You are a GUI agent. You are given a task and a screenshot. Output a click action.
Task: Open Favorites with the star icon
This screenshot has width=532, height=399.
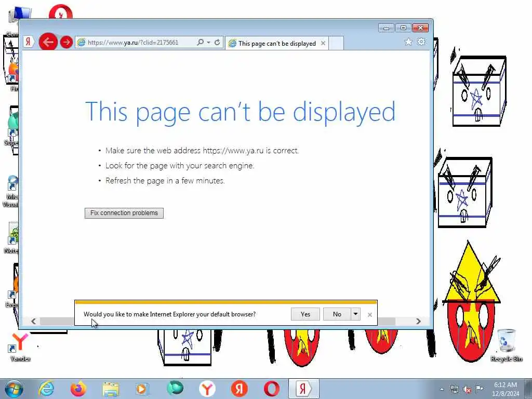pos(408,42)
